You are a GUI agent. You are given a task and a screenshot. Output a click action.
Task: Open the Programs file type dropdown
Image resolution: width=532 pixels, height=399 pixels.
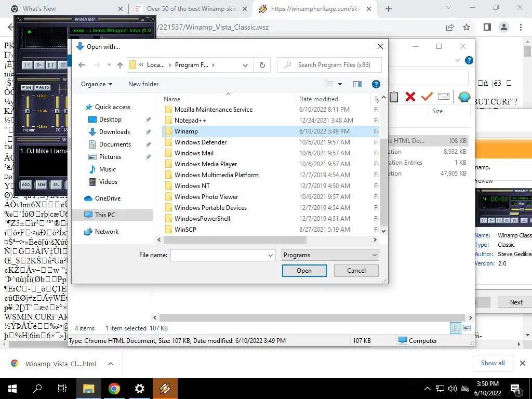point(330,255)
